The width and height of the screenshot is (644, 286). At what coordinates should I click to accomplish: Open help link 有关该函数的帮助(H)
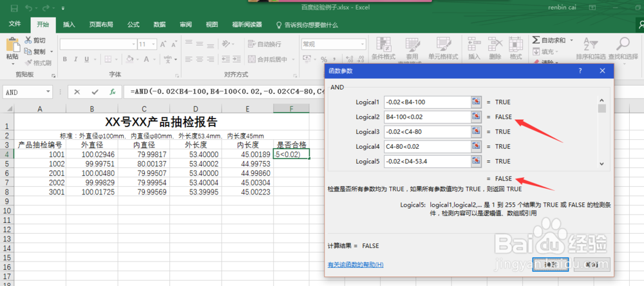[x=355, y=265]
